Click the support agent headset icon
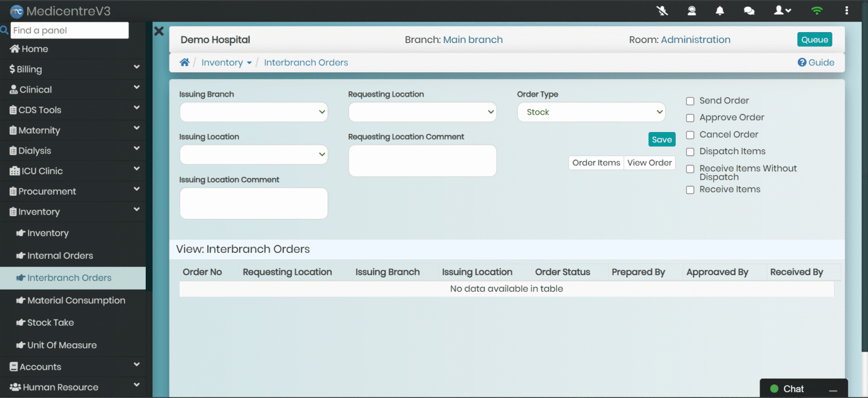 (x=692, y=11)
